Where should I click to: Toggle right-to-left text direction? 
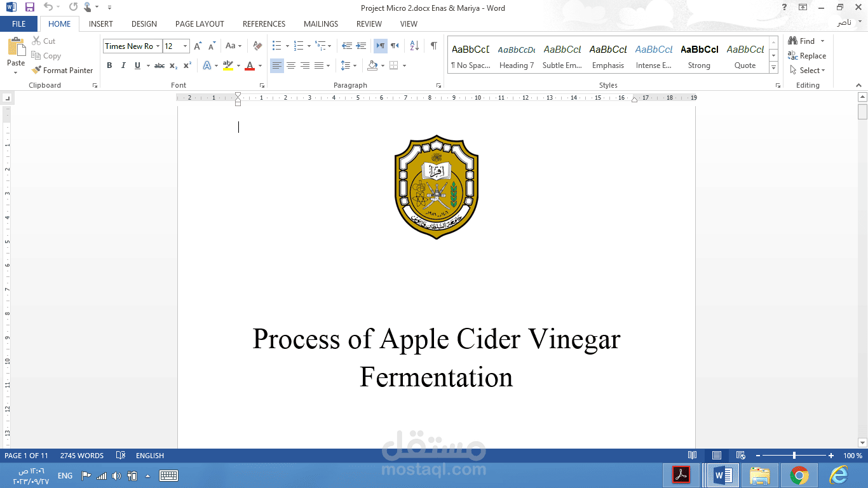tap(395, 46)
